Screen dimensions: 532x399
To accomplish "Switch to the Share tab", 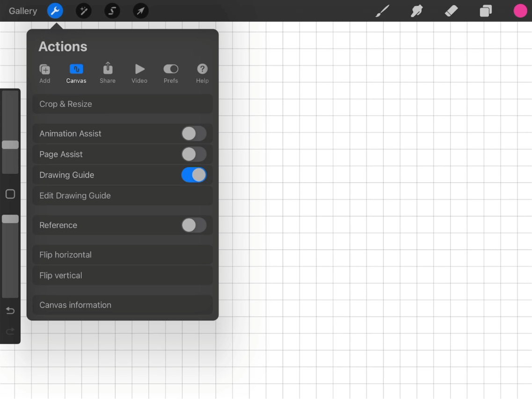I will point(107,73).
